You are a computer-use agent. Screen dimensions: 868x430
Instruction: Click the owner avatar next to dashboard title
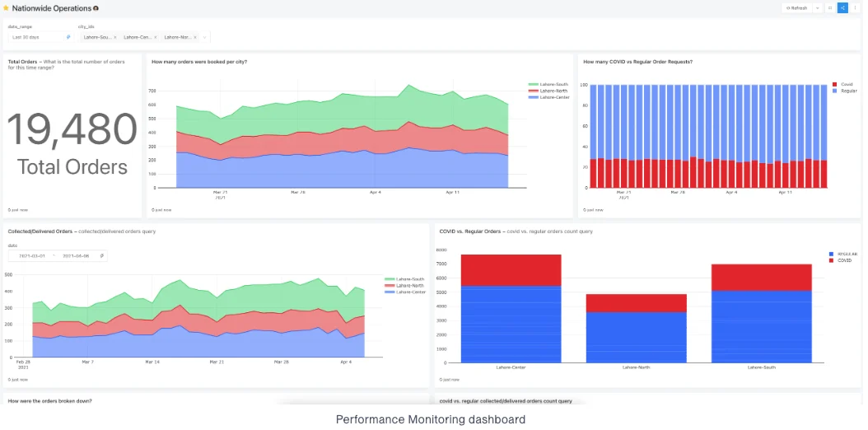point(96,8)
